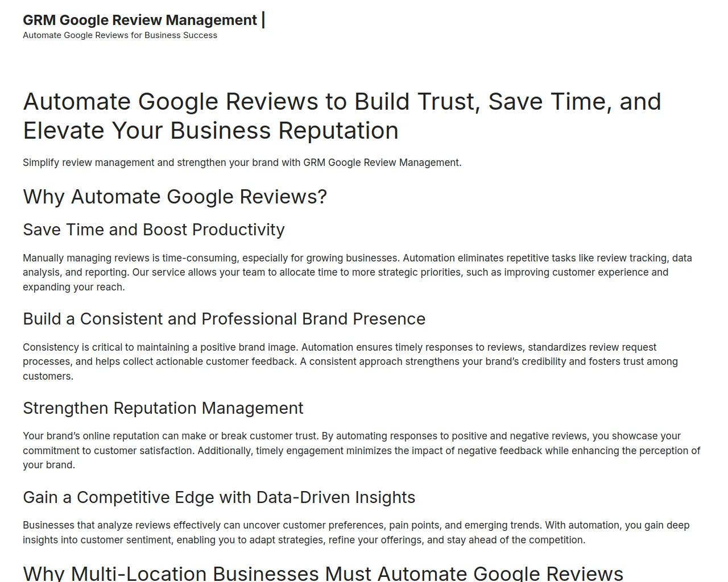The height and width of the screenshot is (582, 728).
Task: Click the 'Why Multi-Location Businesses Must Automate' heading
Action: (323, 573)
